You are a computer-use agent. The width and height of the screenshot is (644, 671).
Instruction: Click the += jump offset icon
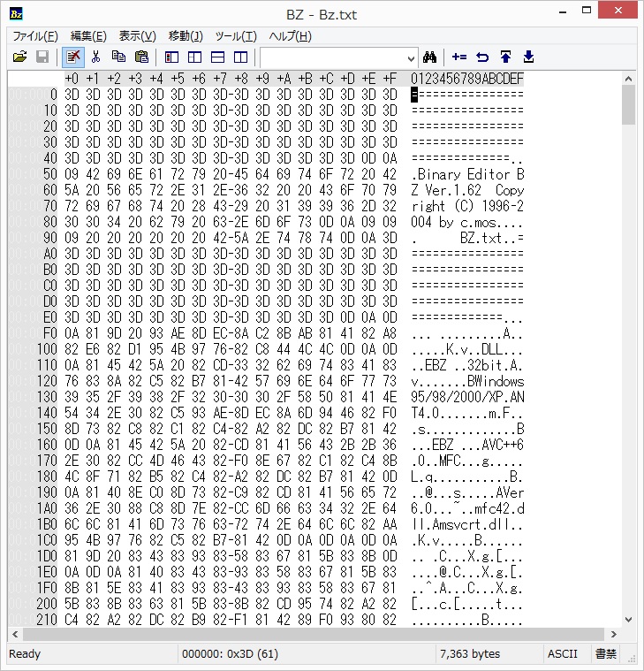pos(459,57)
